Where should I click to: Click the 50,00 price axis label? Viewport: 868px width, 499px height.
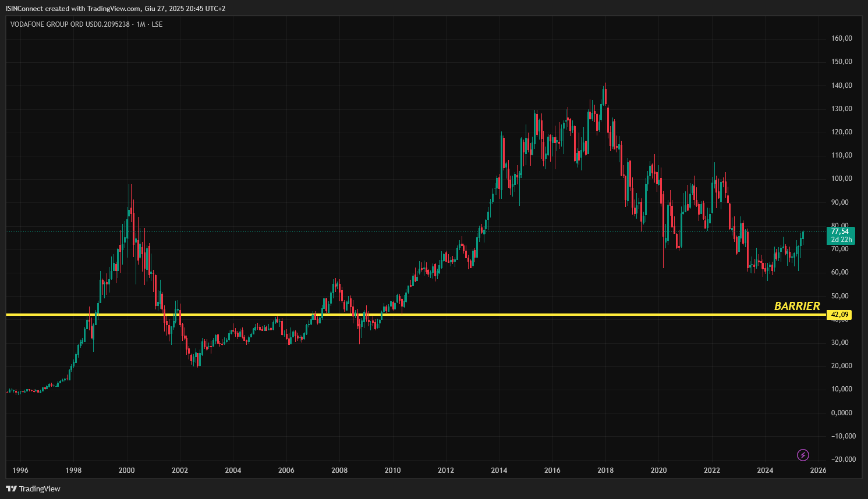(x=840, y=296)
